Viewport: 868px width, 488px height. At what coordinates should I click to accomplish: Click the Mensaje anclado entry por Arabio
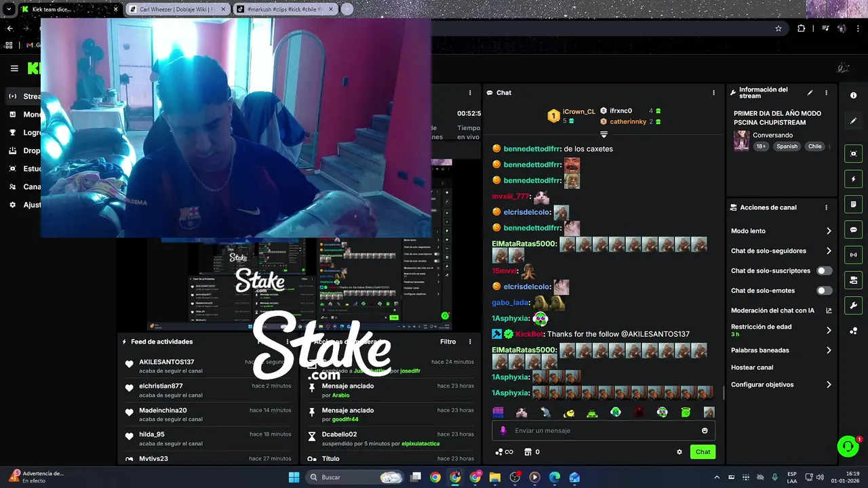tap(391, 390)
